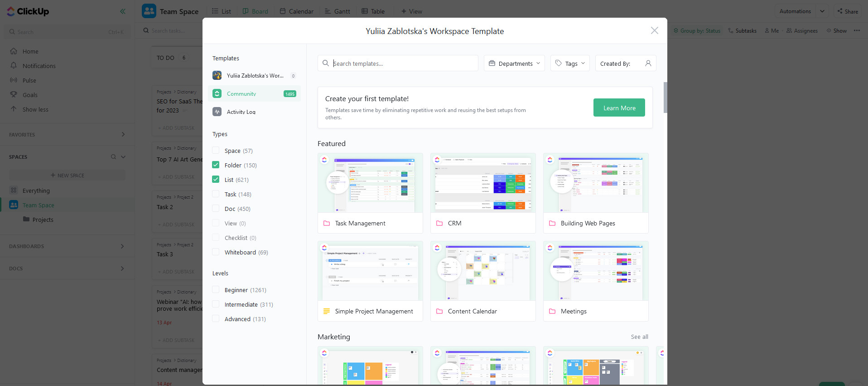The image size is (868, 386).
Task: Open Everything in the spaces list
Action: (x=36, y=191)
